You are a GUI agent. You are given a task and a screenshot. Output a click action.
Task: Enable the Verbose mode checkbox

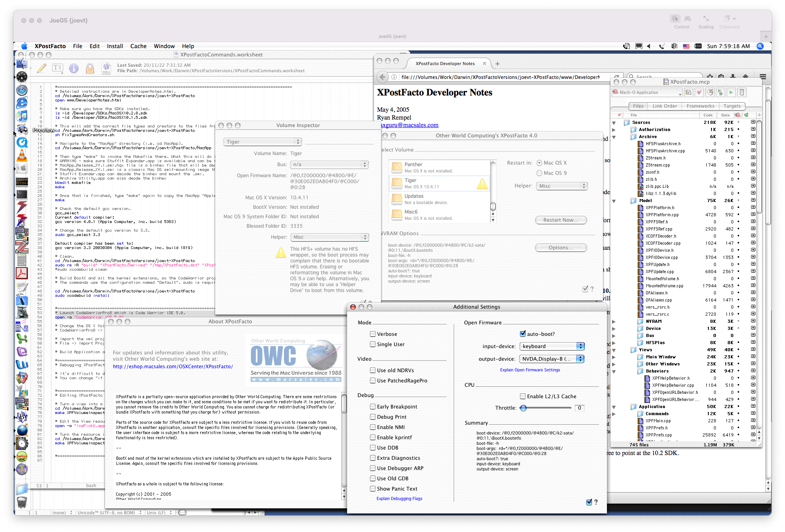pyautogui.click(x=373, y=334)
